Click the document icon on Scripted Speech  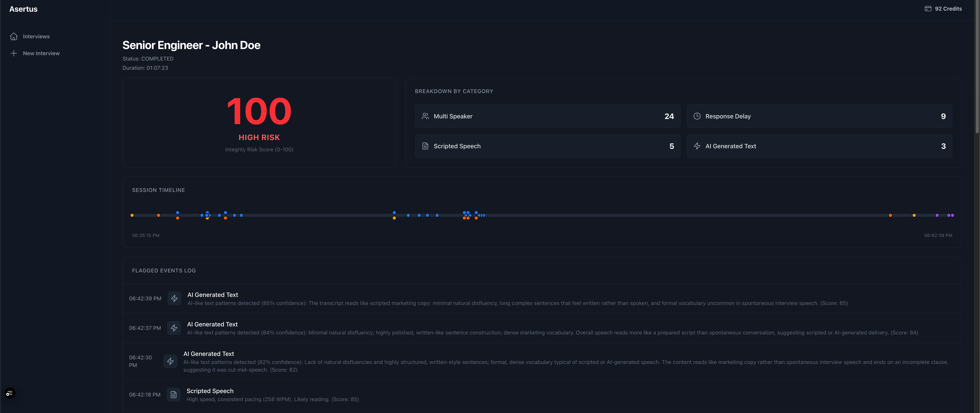click(425, 146)
